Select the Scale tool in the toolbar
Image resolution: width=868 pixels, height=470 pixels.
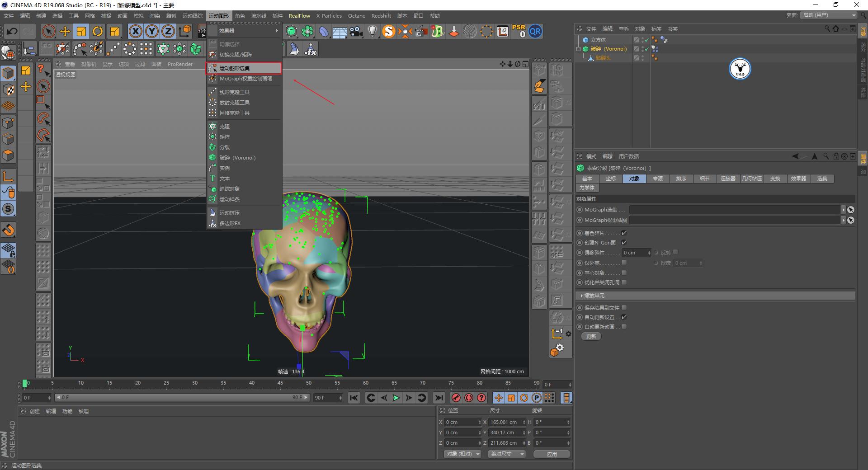coord(81,31)
